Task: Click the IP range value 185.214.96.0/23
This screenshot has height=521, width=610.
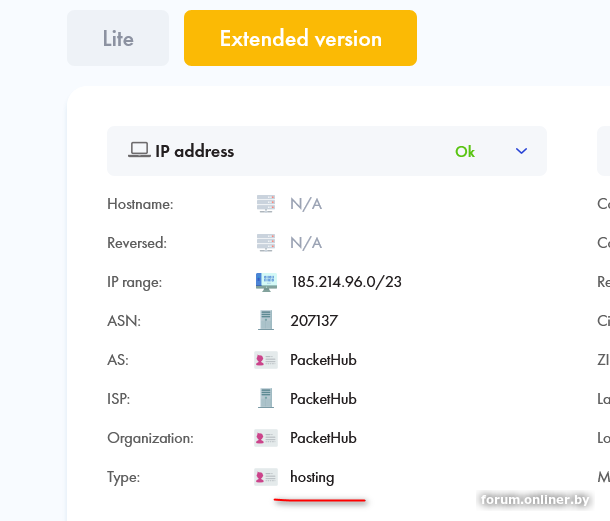Action: [346, 282]
